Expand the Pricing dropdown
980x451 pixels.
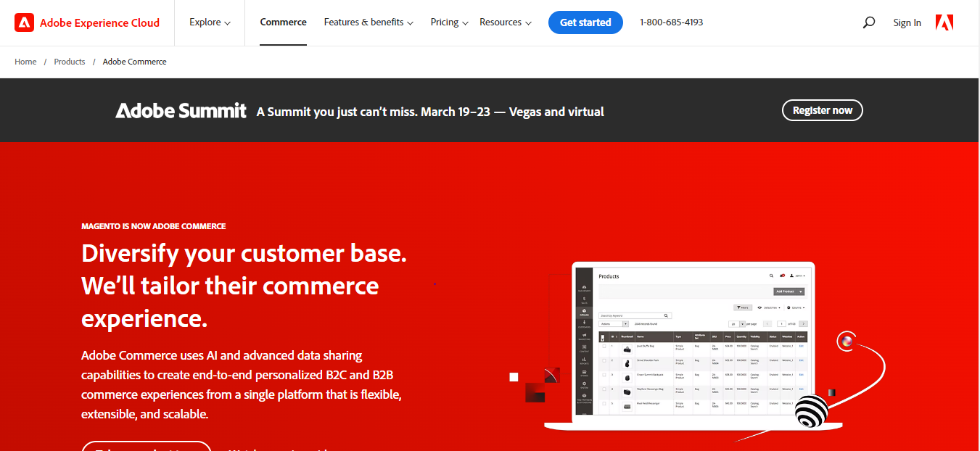[449, 22]
